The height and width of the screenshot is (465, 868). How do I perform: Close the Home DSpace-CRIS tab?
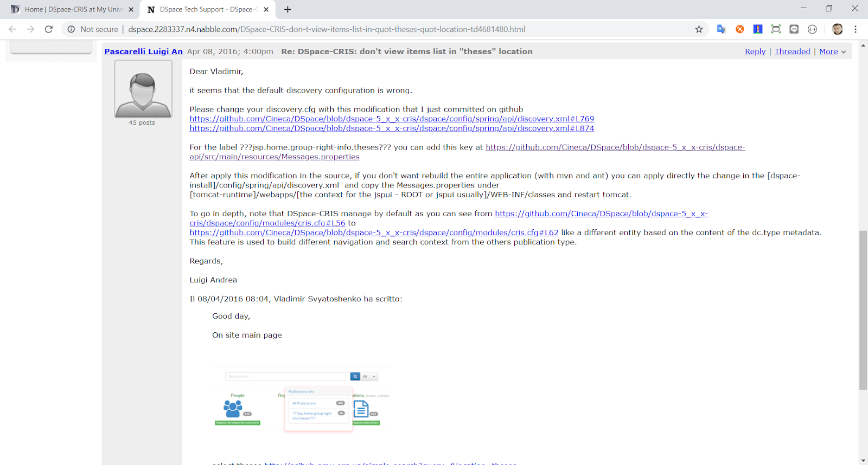[x=131, y=9]
